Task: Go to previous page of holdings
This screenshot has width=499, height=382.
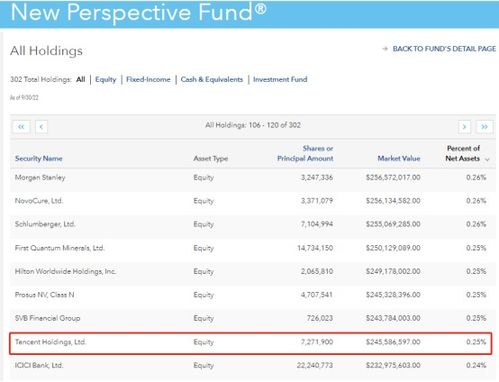Action: pyautogui.click(x=41, y=127)
